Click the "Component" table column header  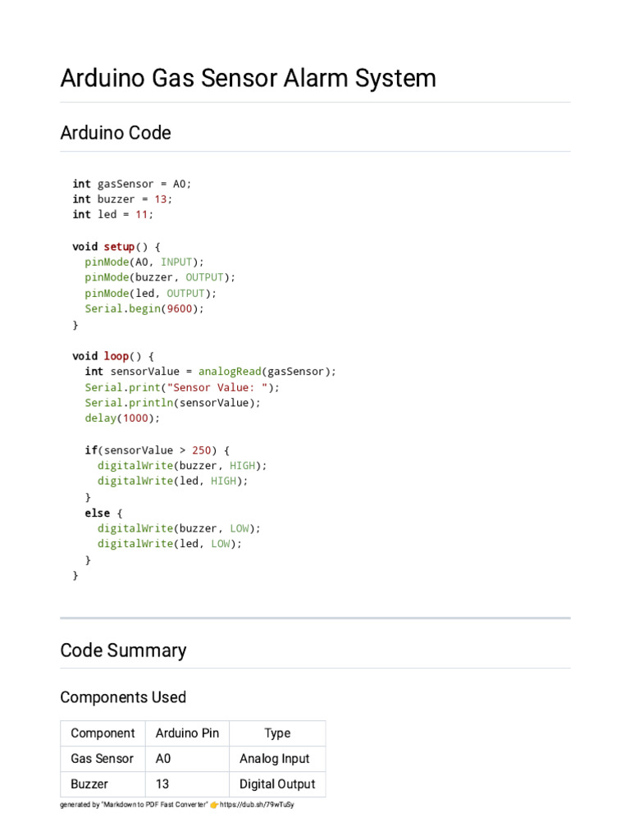point(103,733)
